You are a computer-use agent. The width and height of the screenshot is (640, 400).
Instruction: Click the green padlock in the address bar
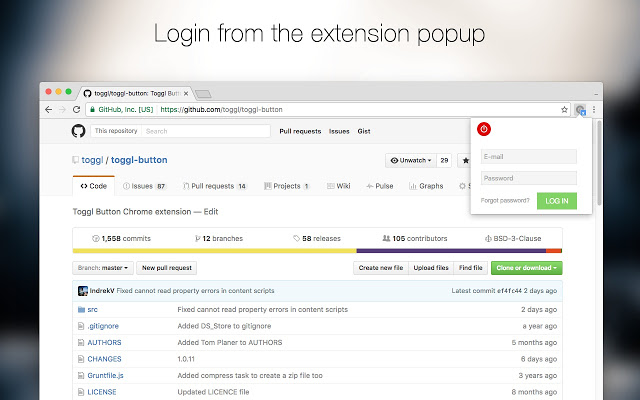click(x=92, y=109)
